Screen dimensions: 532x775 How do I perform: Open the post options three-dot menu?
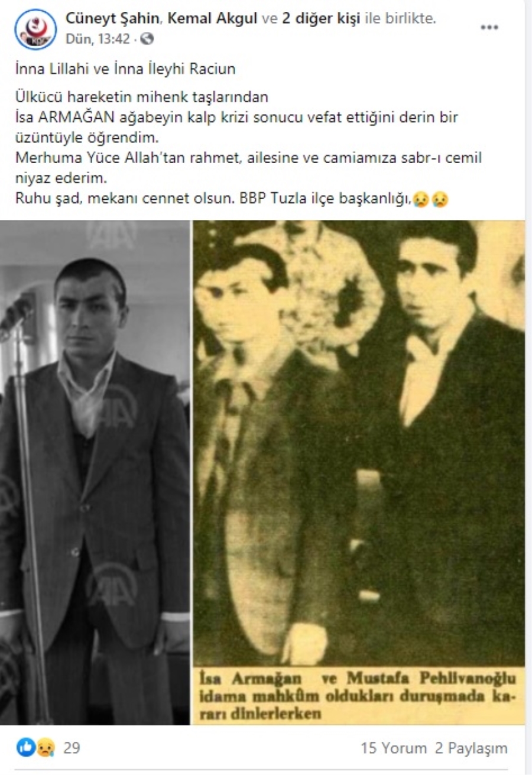(489, 27)
